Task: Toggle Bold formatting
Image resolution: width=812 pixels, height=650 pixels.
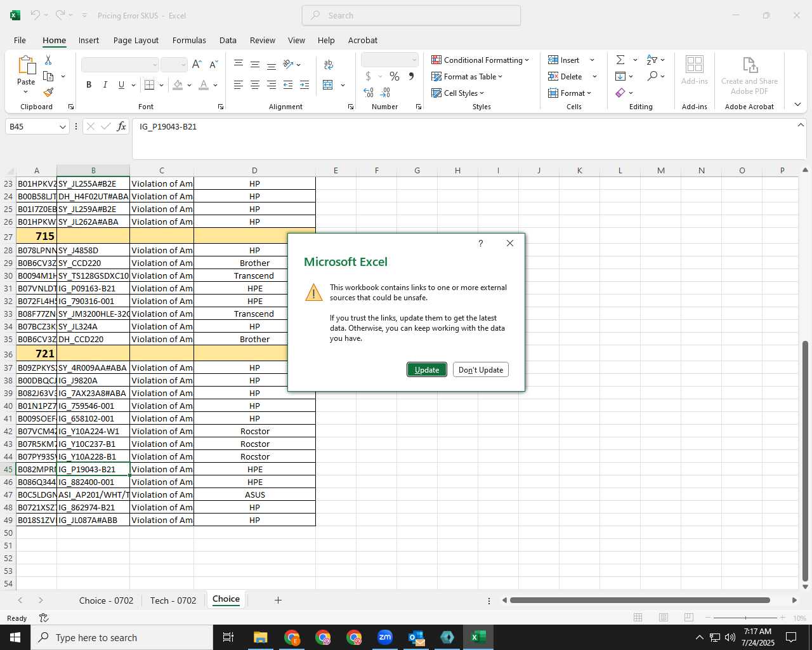Action: point(89,84)
